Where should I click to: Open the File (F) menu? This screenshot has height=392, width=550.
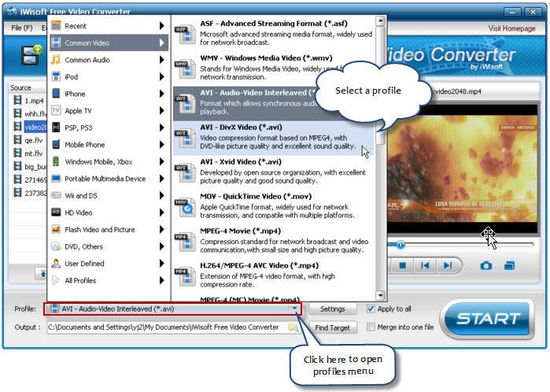point(22,28)
